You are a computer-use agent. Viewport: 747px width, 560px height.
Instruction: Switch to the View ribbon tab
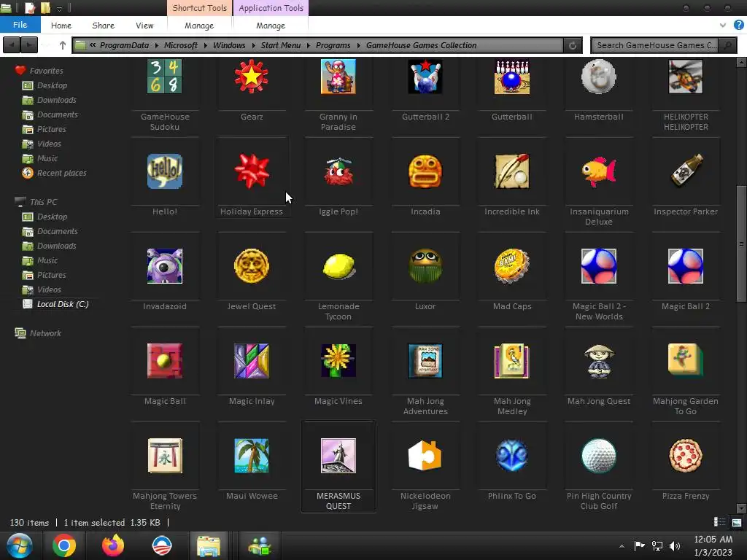point(144,26)
